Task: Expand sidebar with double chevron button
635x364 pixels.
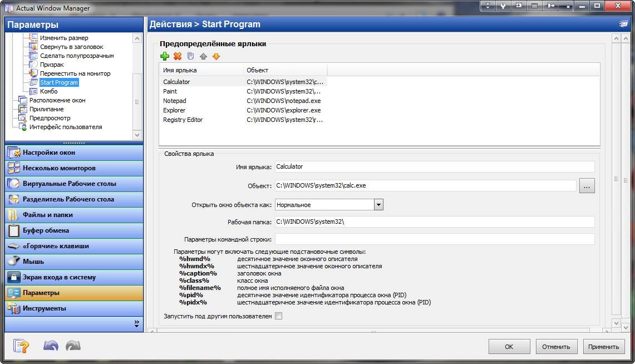Action: 136,324
